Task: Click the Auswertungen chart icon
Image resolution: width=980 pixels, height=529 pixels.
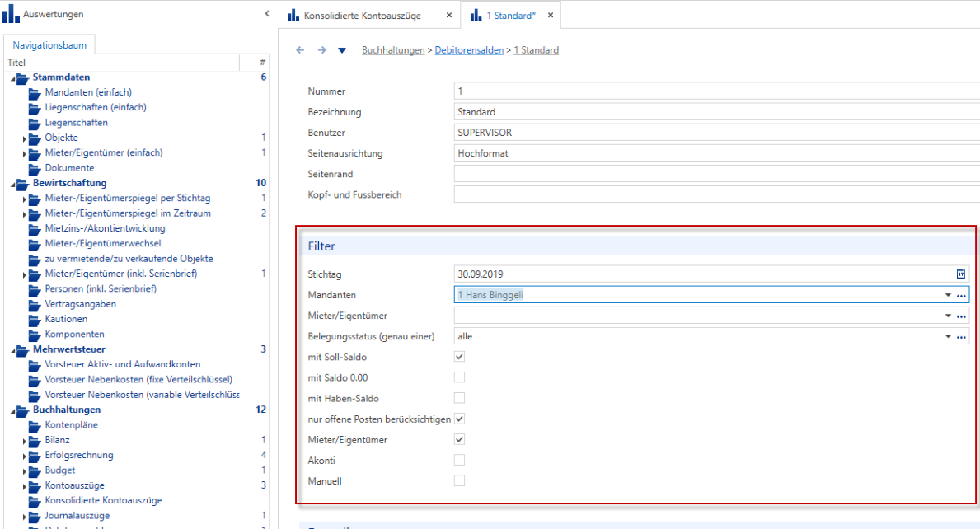Action: tap(11, 14)
